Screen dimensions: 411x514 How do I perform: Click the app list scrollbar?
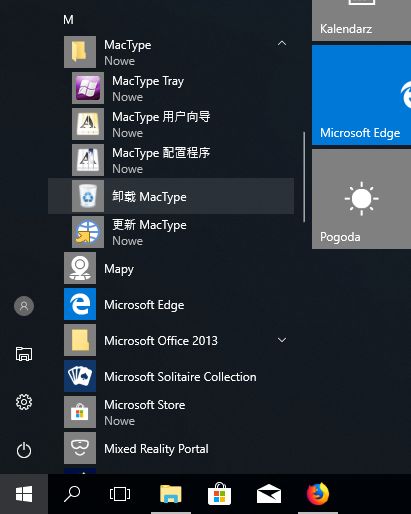coord(304,177)
